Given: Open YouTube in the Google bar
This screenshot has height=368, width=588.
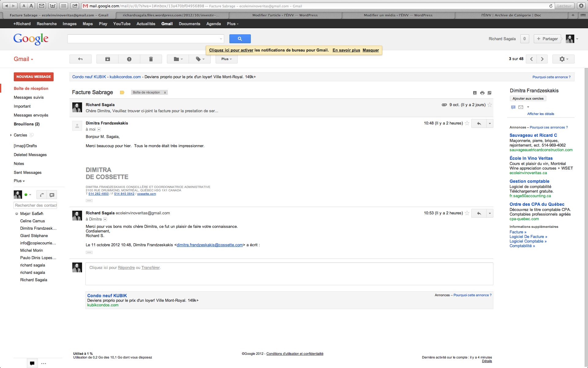Looking at the screenshot, I should pos(122,24).
